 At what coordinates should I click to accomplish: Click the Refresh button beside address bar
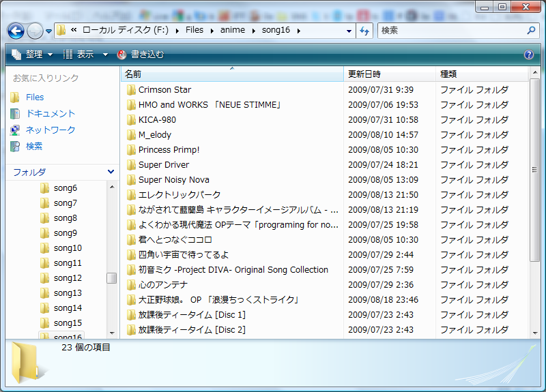pos(364,31)
